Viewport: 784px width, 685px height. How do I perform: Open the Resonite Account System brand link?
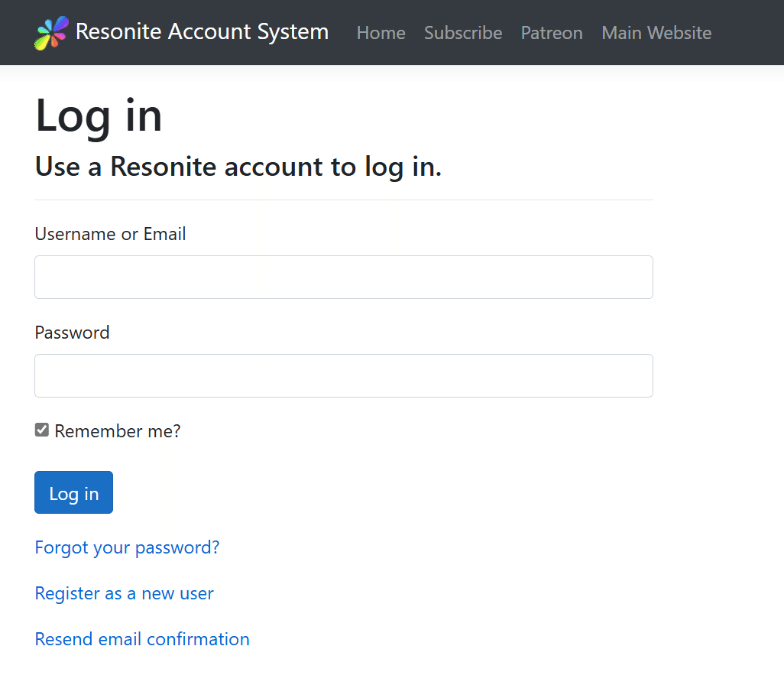click(182, 33)
